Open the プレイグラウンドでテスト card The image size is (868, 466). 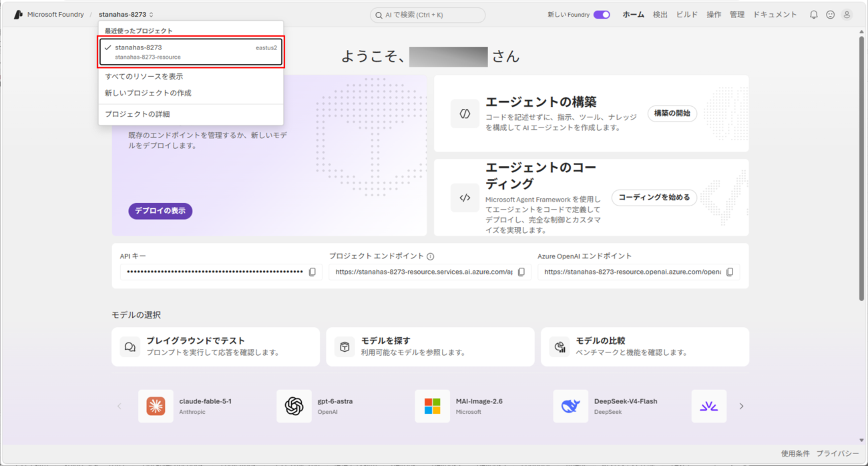coord(216,346)
